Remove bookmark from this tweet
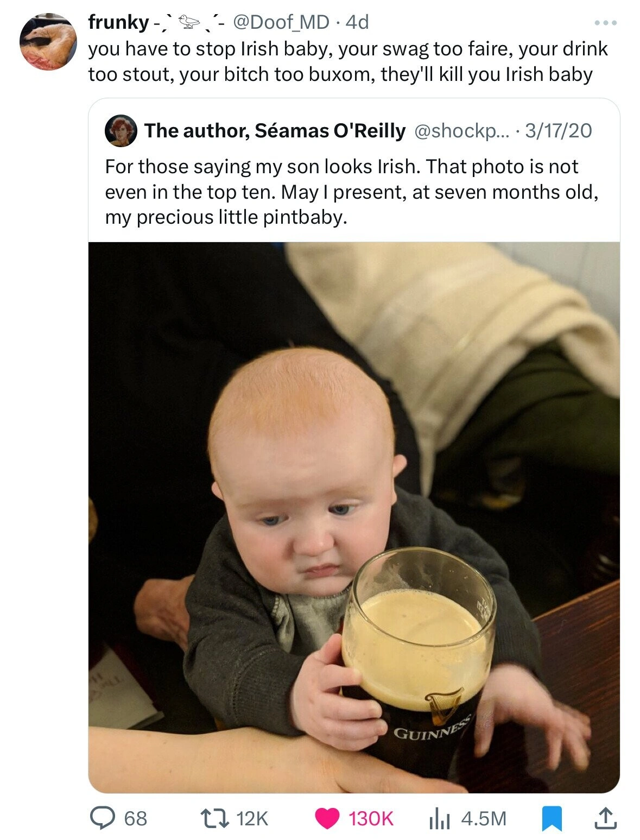Image resolution: width=640 pixels, height=840 pixels. 553,818
